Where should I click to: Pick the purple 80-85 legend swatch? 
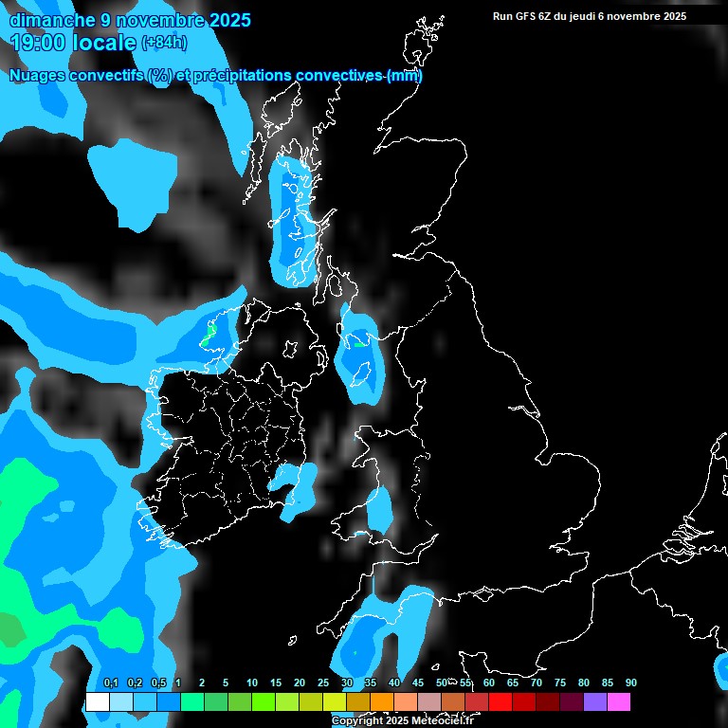[595, 702]
